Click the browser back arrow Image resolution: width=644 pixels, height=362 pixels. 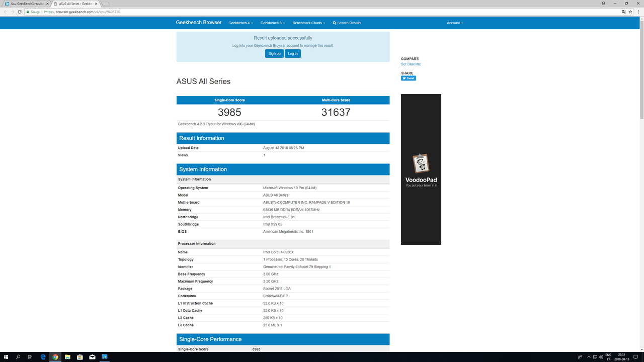6,12
